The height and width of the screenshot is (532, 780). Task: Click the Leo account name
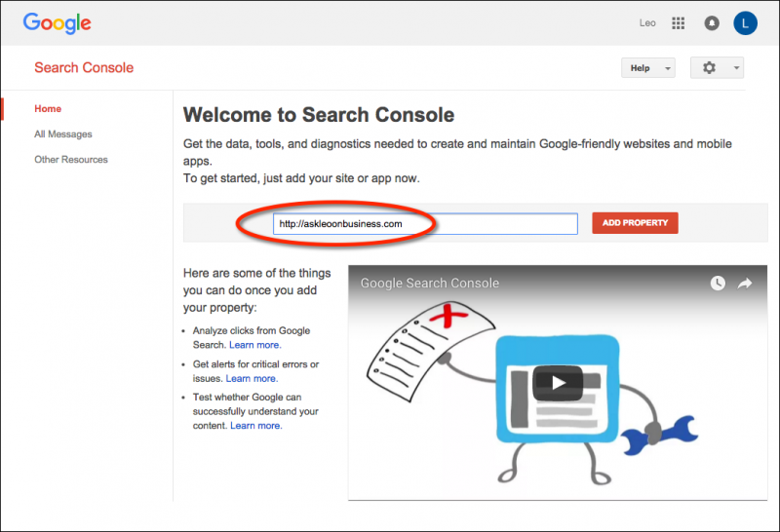647,22
